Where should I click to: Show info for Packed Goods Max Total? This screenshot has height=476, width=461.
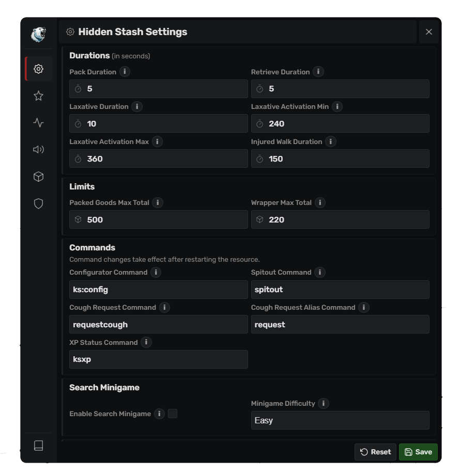(x=158, y=202)
